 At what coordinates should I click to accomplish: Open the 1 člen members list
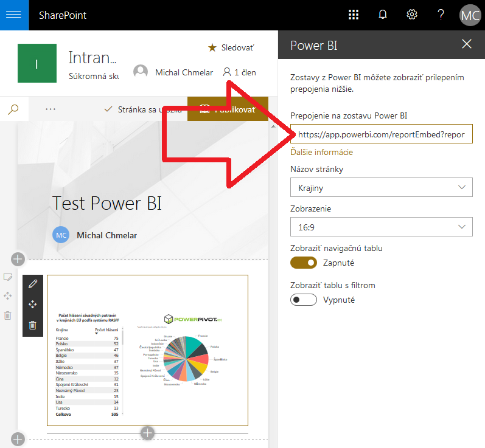240,72
